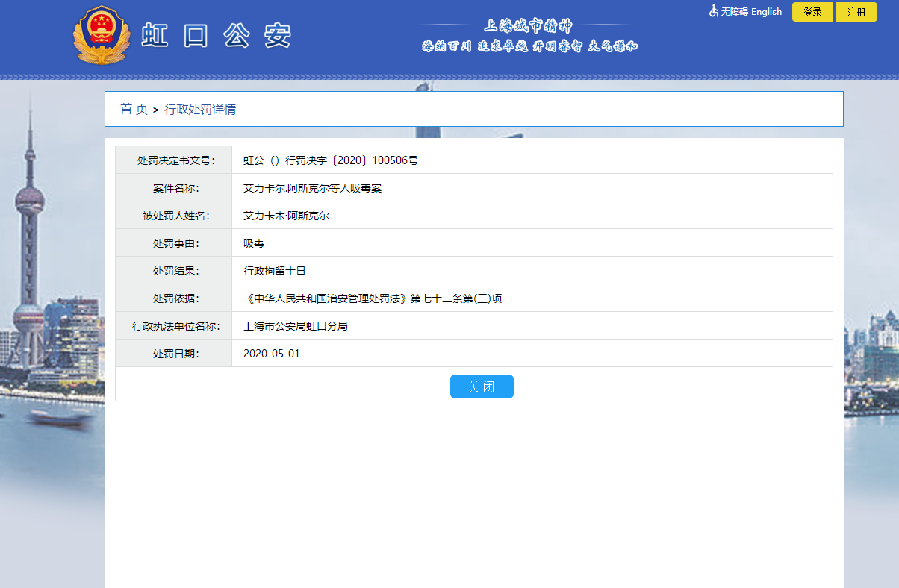Viewport: 899px width, 588px height.
Task: Click the 上海市公安局虹口分局 unit name
Action: [x=296, y=326]
